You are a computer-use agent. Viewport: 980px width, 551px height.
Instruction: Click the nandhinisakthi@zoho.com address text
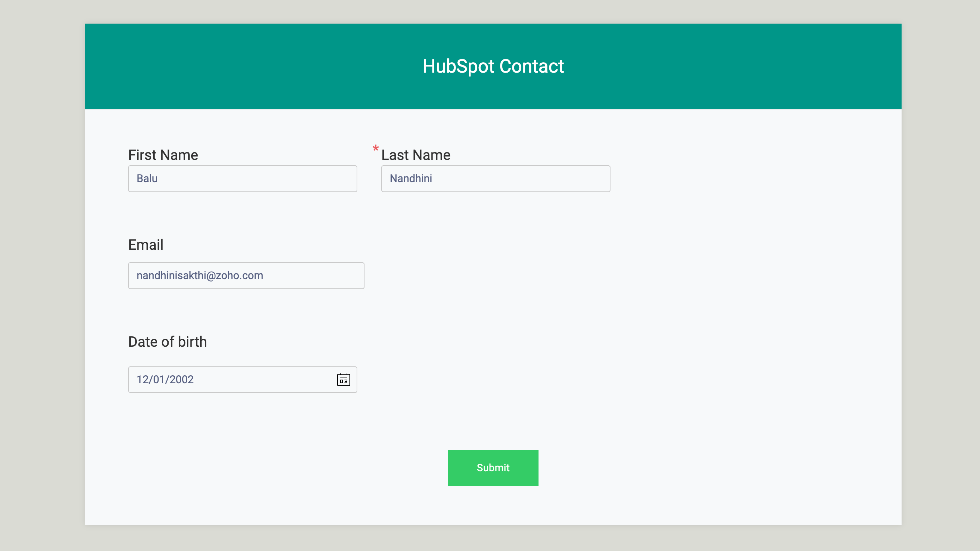click(200, 276)
